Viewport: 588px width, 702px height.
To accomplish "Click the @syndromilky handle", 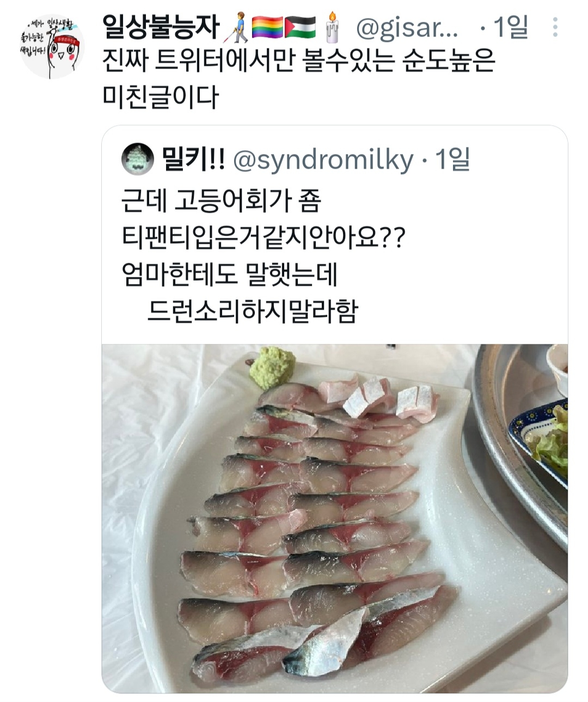I will [323, 160].
